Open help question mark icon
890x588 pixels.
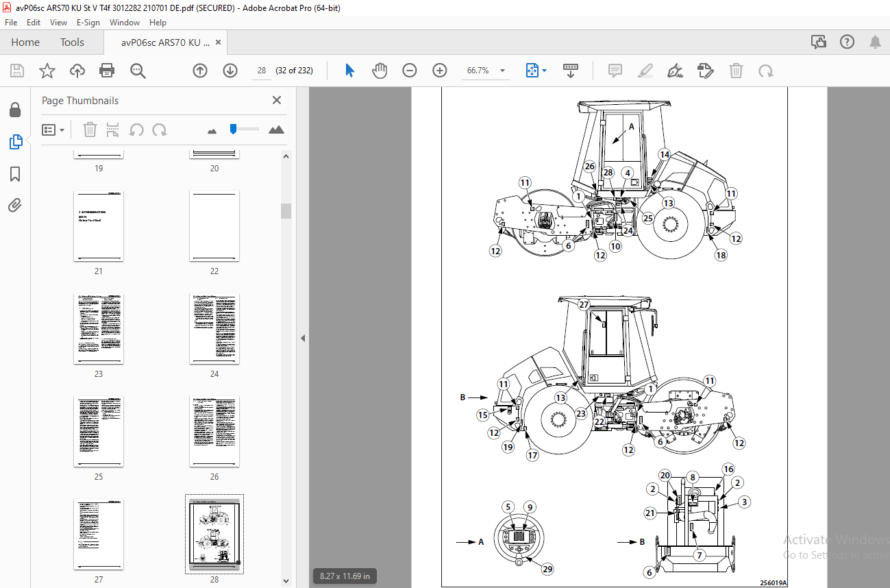pos(848,42)
